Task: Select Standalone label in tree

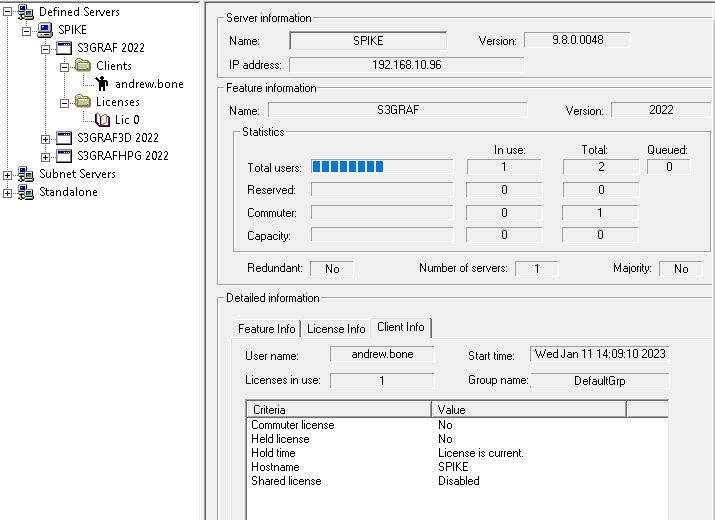Action: tap(68, 192)
